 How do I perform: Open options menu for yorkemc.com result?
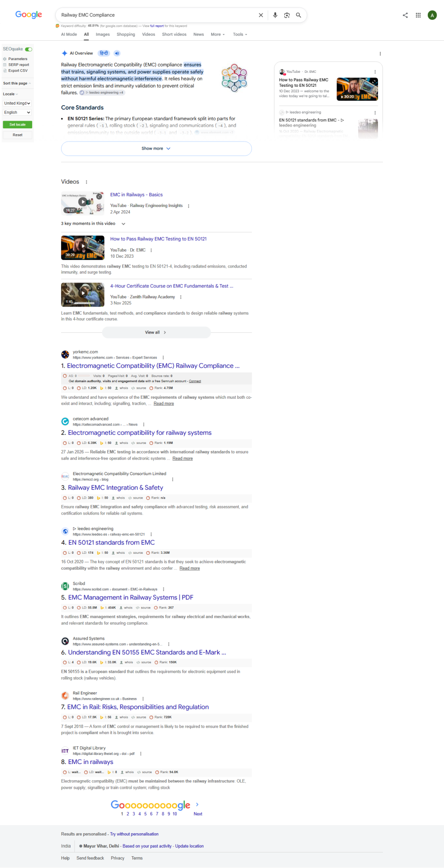(x=163, y=358)
